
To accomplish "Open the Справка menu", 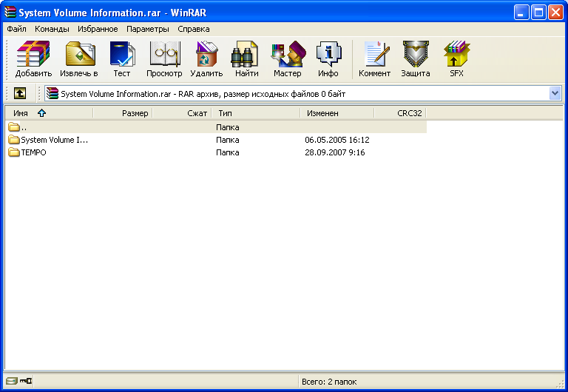I will [194, 29].
